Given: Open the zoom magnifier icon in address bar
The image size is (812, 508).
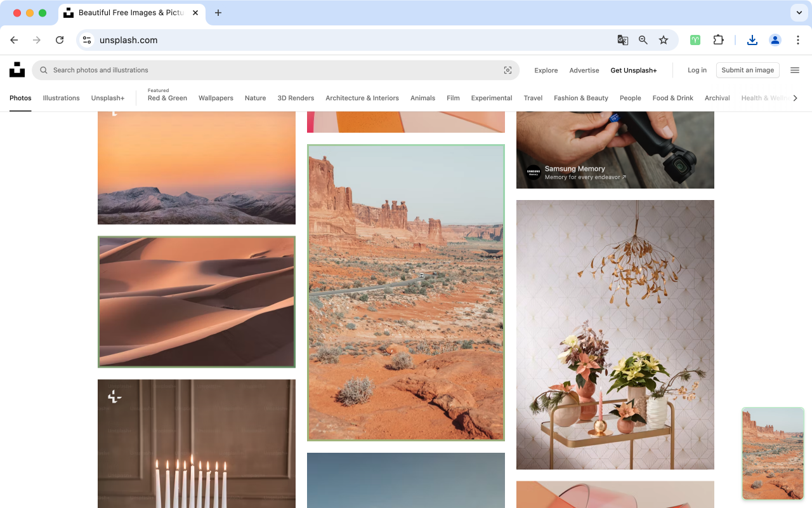Looking at the screenshot, I should (643, 40).
